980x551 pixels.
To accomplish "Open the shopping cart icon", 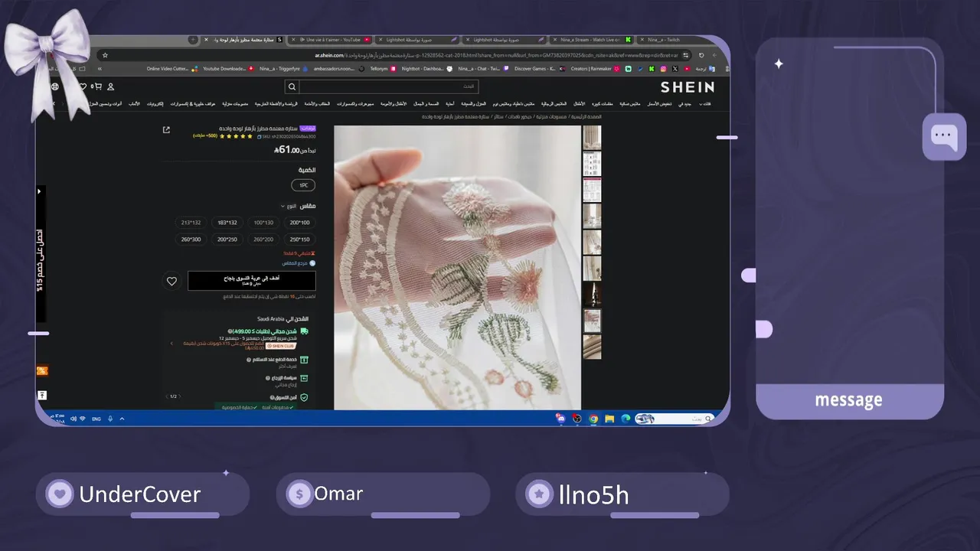I will click(x=98, y=87).
